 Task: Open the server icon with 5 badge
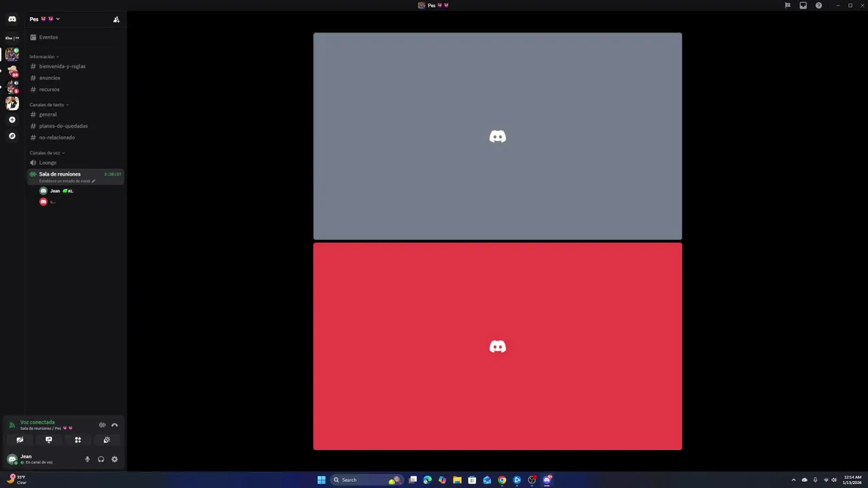point(12,87)
